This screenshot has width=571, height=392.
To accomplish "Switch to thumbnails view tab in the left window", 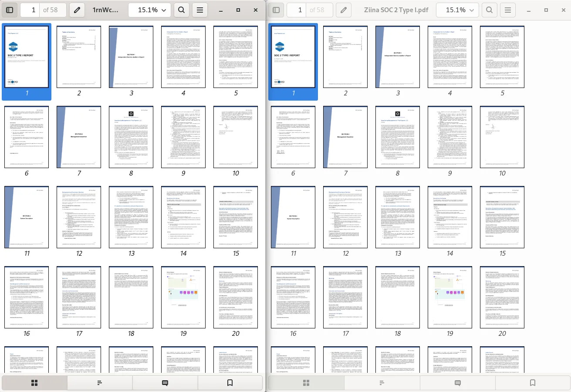I will [x=34, y=383].
